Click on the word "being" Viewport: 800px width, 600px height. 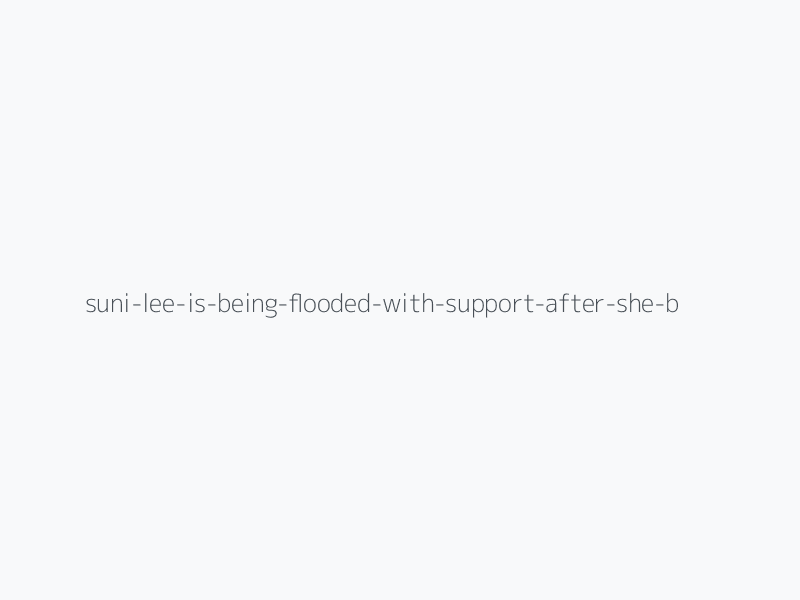coord(245,304)
